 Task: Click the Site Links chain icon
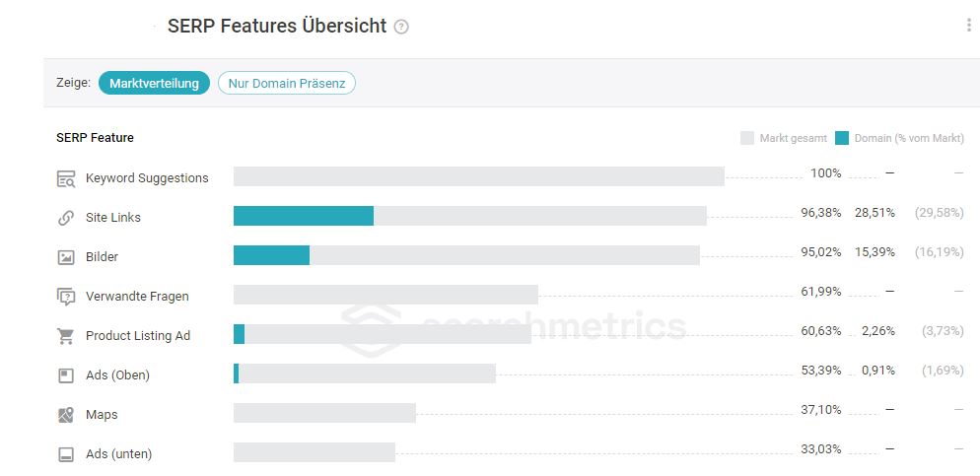coord(66,218)
